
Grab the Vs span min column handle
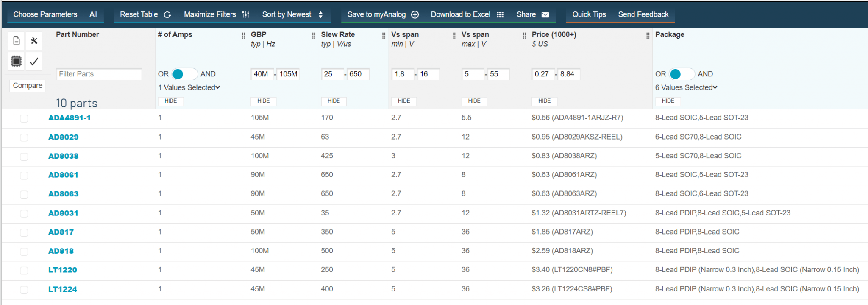coord(454,36)
